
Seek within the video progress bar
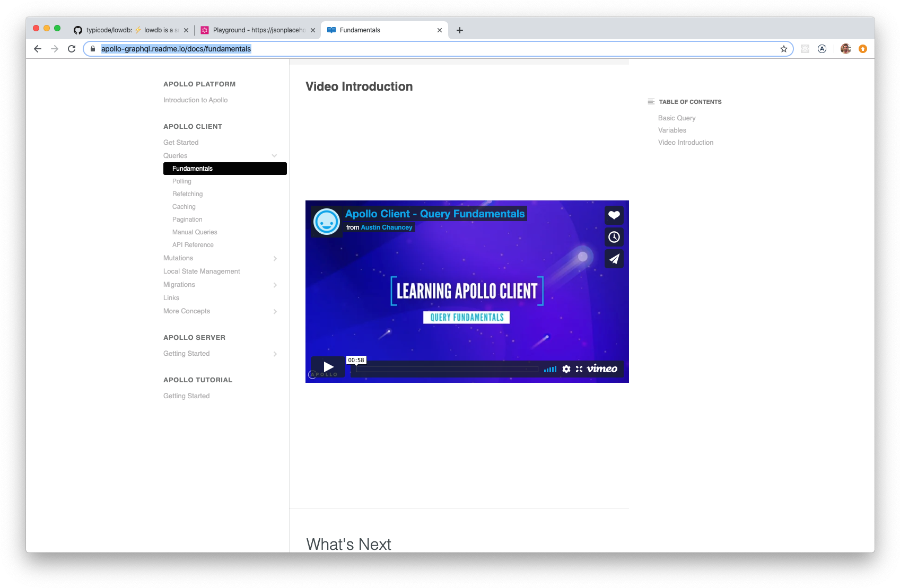(447, 369)
